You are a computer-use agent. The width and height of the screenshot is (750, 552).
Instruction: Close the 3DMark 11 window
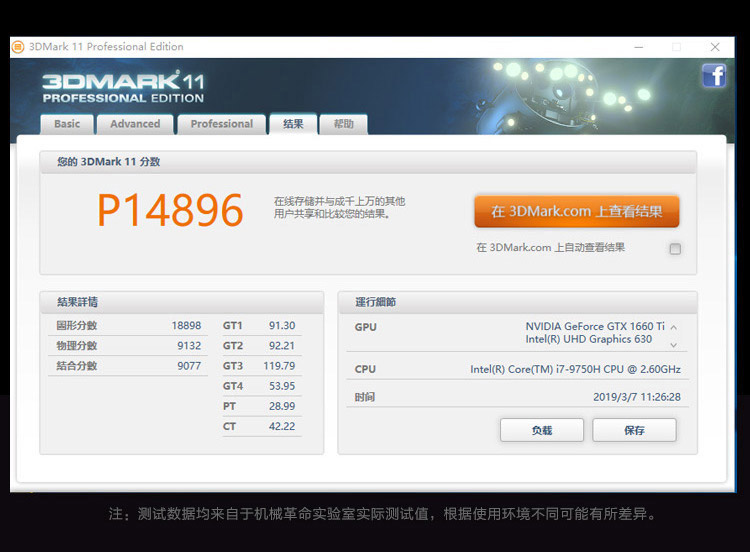pyautogui.click(x=715, y=47)
